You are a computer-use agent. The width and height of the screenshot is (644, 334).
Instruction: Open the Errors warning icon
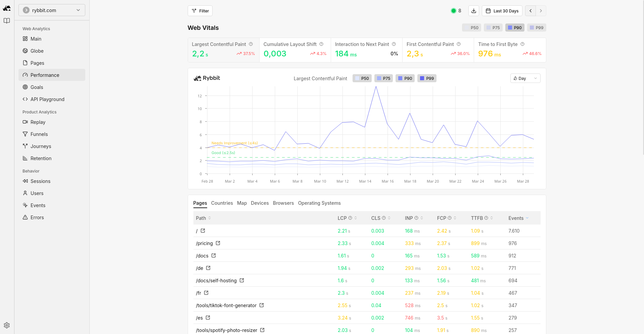pos(25,217)
